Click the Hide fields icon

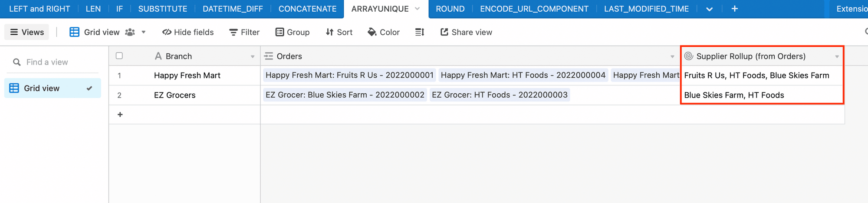coord(167,32)
